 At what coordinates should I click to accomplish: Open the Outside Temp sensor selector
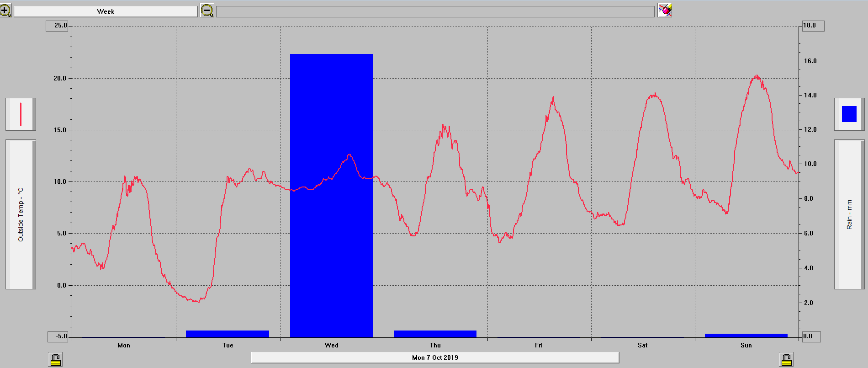pos(21,214)
